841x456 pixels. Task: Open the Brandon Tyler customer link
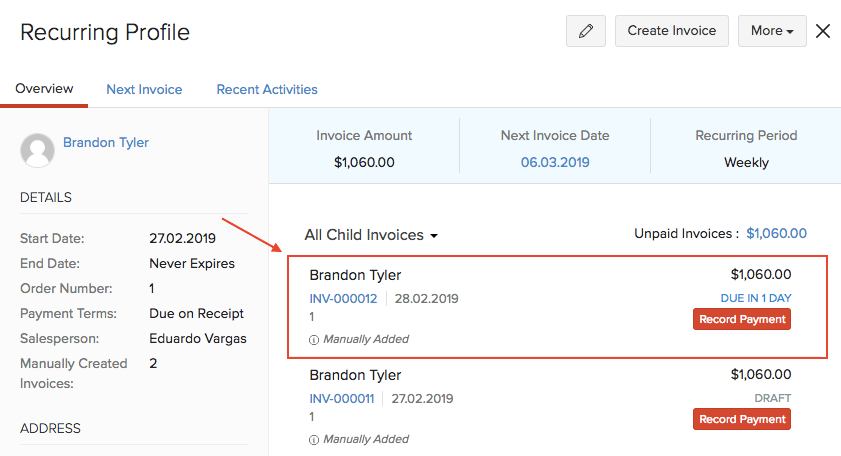(x=106, y=142)
